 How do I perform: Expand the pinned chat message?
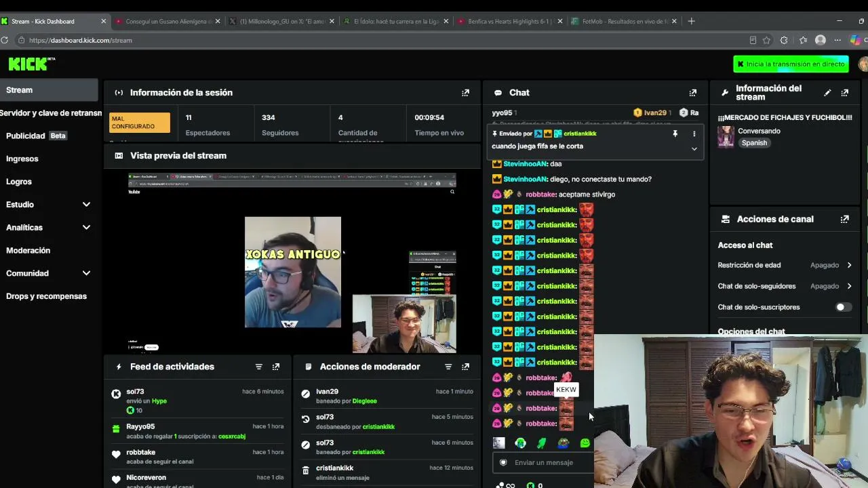tap(694, 148)
